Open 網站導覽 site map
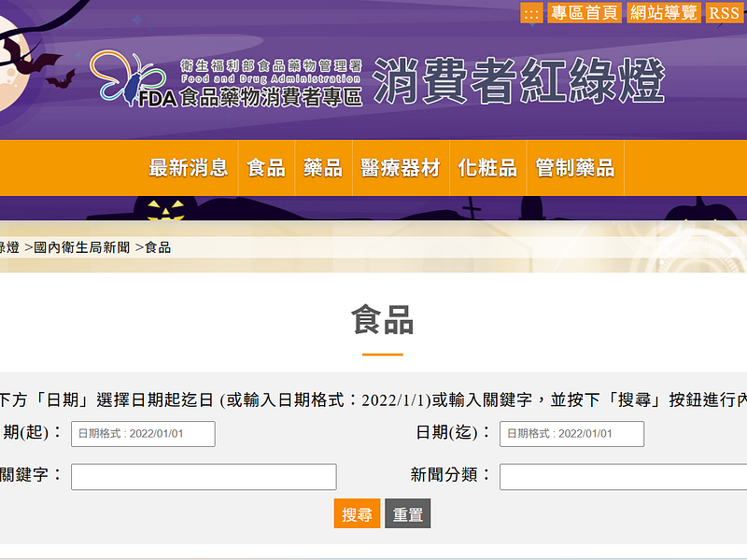Image resolution: width=747 pixels, height=560 pixels. 663,12
